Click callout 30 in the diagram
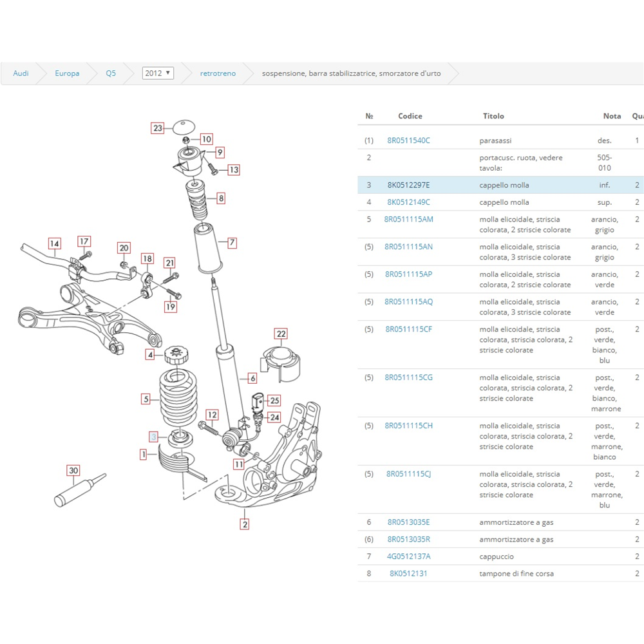Image resolution: width=644 pixels, height=644 pixels. point(73,470)
